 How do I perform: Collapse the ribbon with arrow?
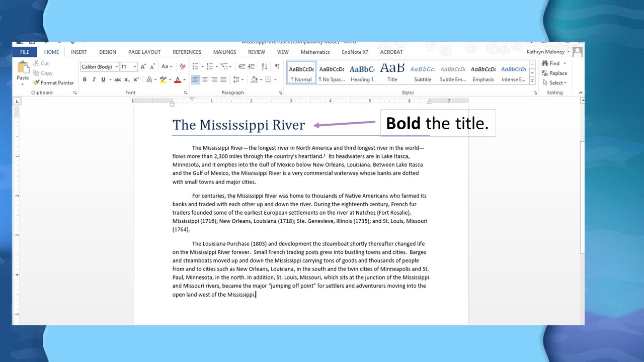(x=581, y=93)
